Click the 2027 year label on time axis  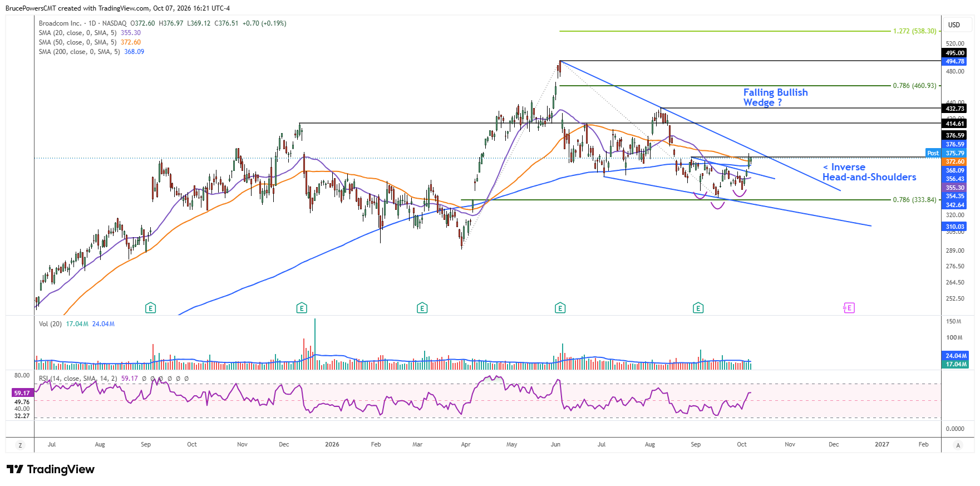tap(882, 444)
